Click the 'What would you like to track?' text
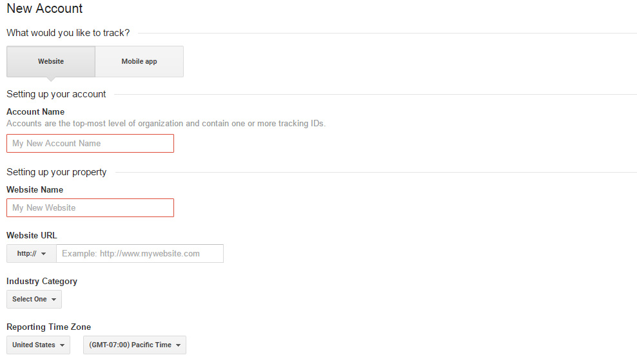 point(68,33)
